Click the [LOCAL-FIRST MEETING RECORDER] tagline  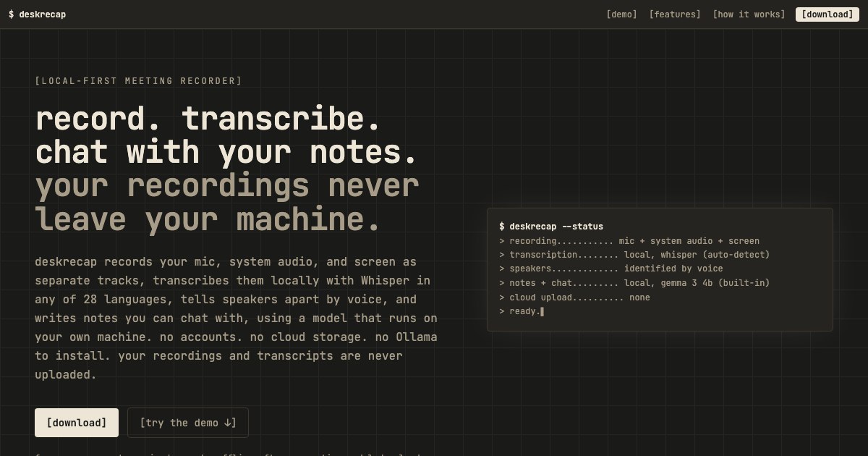pyautogui.click(x=139, y=81)
